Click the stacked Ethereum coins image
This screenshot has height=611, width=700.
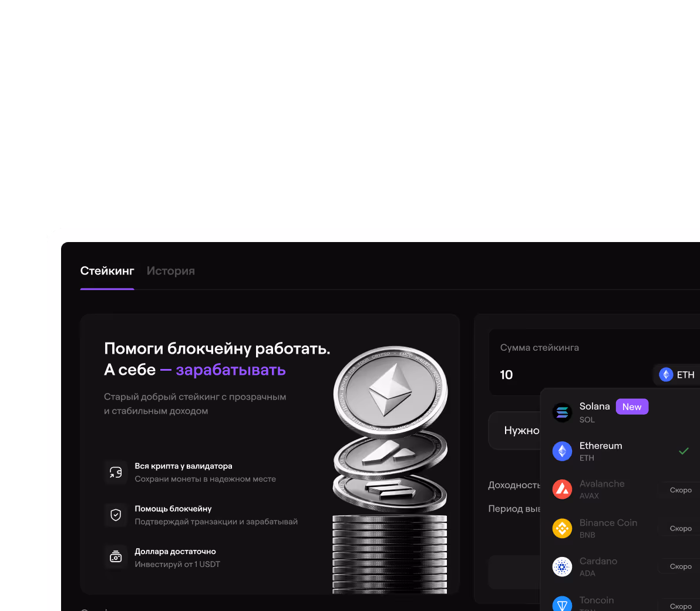(x=390, y=469)
